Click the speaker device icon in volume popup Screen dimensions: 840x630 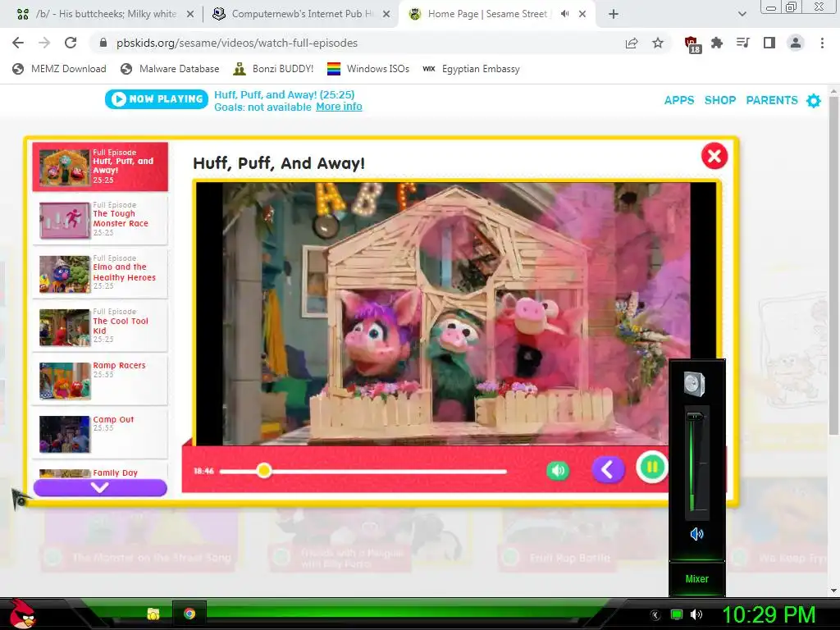point(695,384)
